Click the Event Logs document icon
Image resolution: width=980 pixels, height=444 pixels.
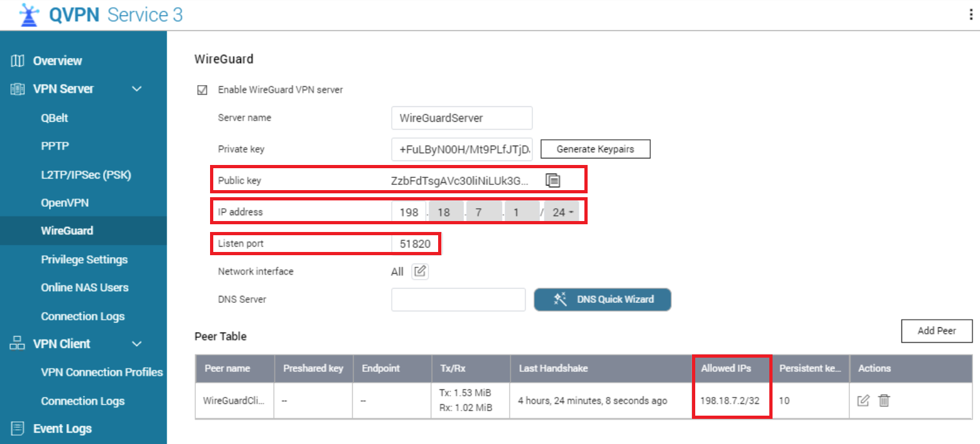(x=17, y=429)
